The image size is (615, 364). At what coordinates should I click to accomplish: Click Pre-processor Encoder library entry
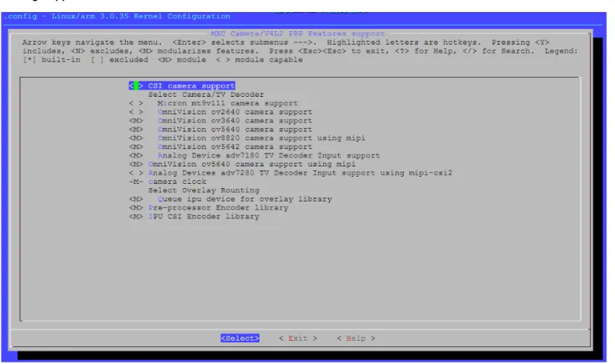[x=218, y=208]
